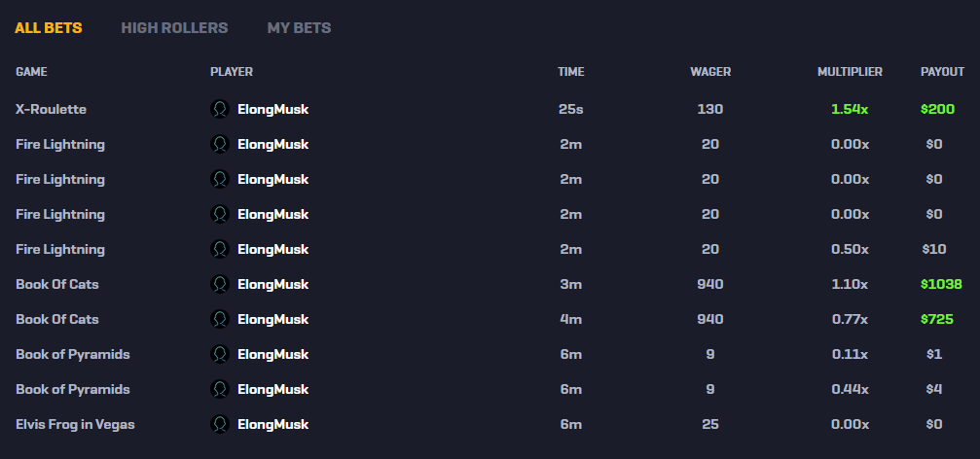This screenshot has height=459, width=980.
Task: Click player avatar in Book Of Cats 4m row
Action: [220, 319]
